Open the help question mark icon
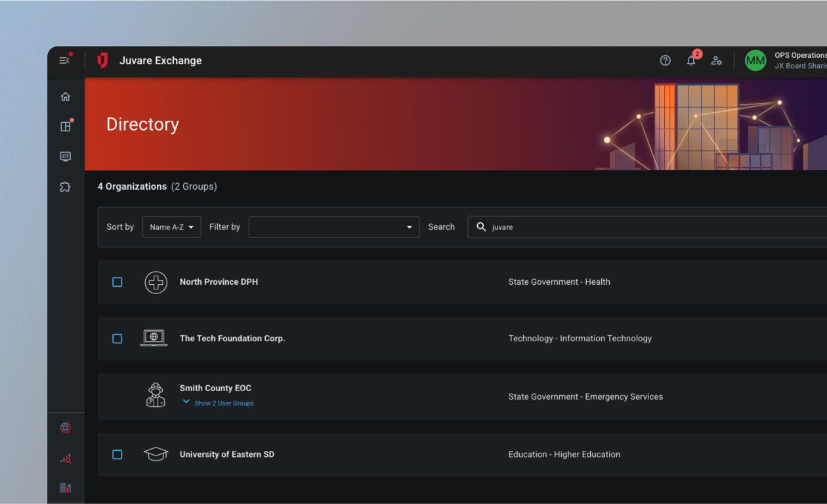The height and width of the screenshot is (504, 827). click(665, 60)
